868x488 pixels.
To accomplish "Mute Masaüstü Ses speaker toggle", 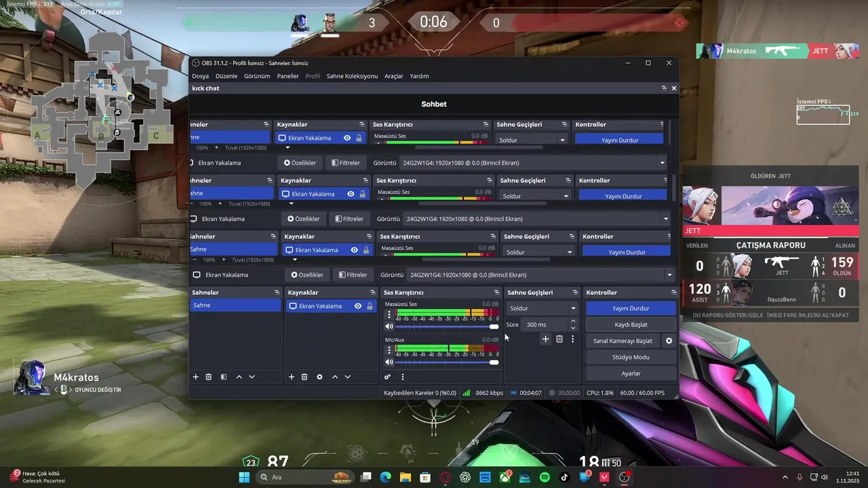I will (x=389, y=326).
